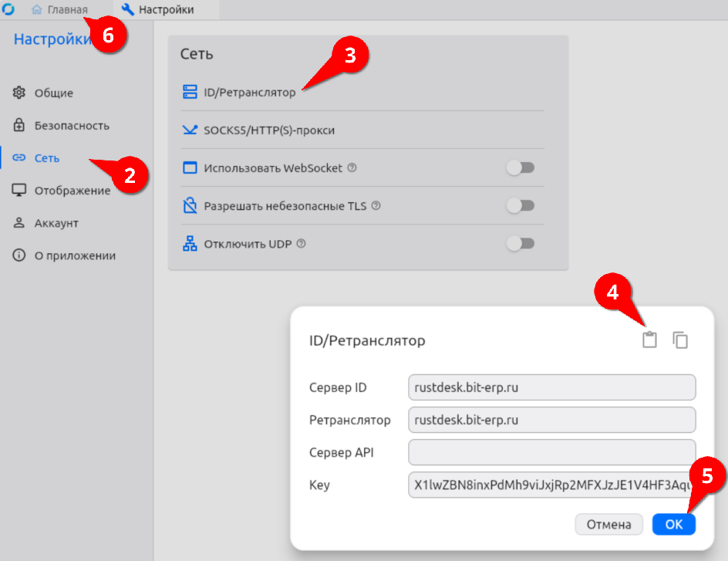
Task: Enable the Использовать WebSocket toggle
Action: [521, 168]
